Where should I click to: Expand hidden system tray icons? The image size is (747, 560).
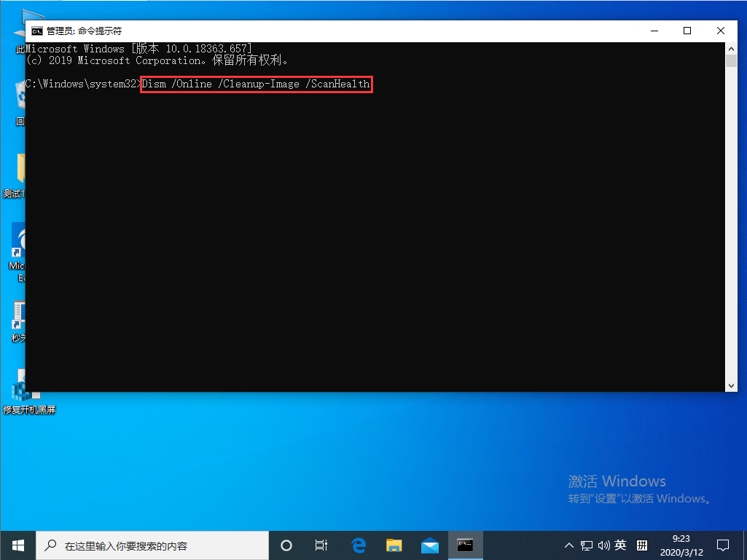point(568,545)
